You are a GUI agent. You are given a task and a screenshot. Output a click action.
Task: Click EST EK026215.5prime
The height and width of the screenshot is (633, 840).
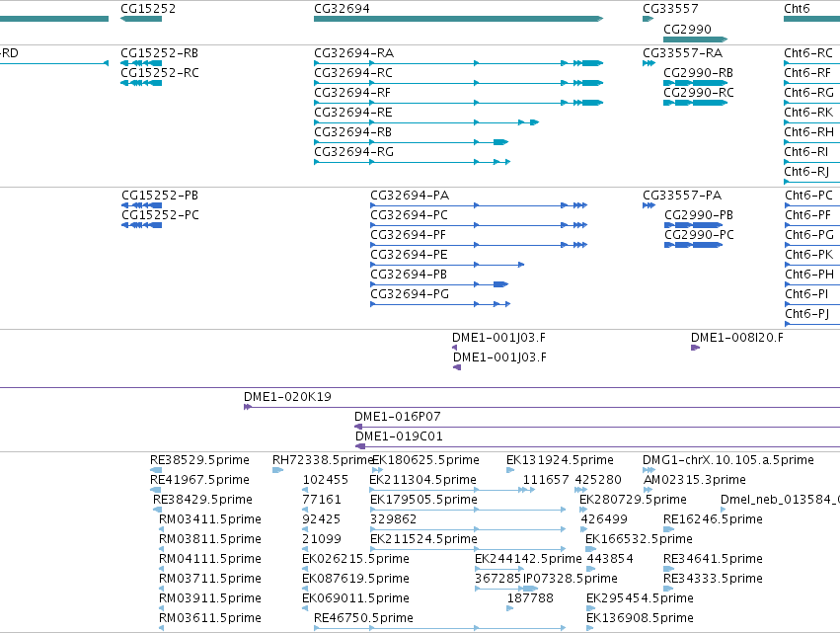tap(355, 559)
